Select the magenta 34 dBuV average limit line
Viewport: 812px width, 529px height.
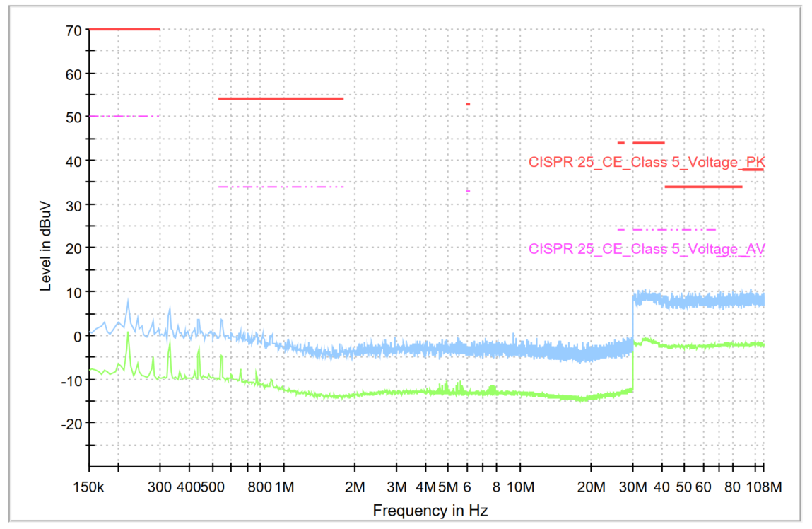(x=281, y=187)
